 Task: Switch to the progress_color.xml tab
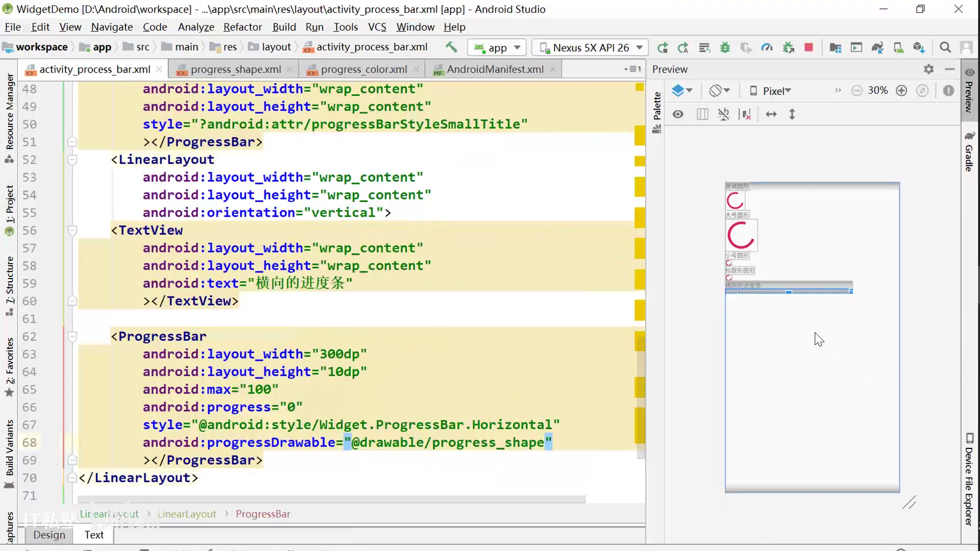click(363, 69)
